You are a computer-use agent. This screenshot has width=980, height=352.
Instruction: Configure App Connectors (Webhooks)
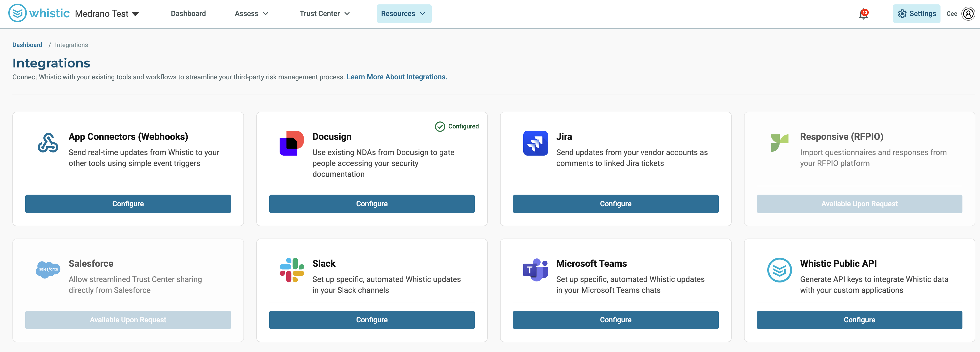128,204
